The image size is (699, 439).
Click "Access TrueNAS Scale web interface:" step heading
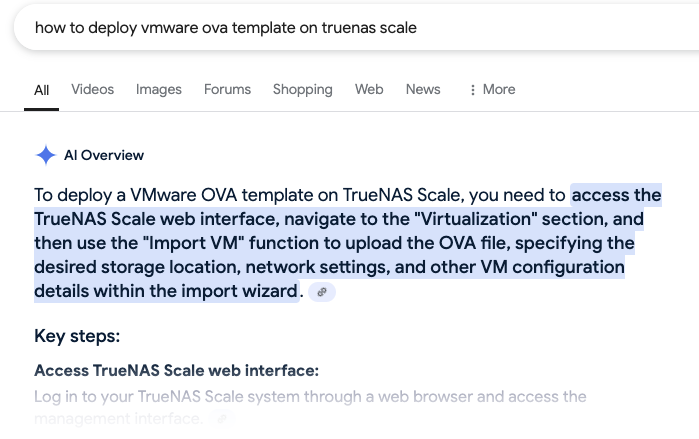(x=177, y=370)
